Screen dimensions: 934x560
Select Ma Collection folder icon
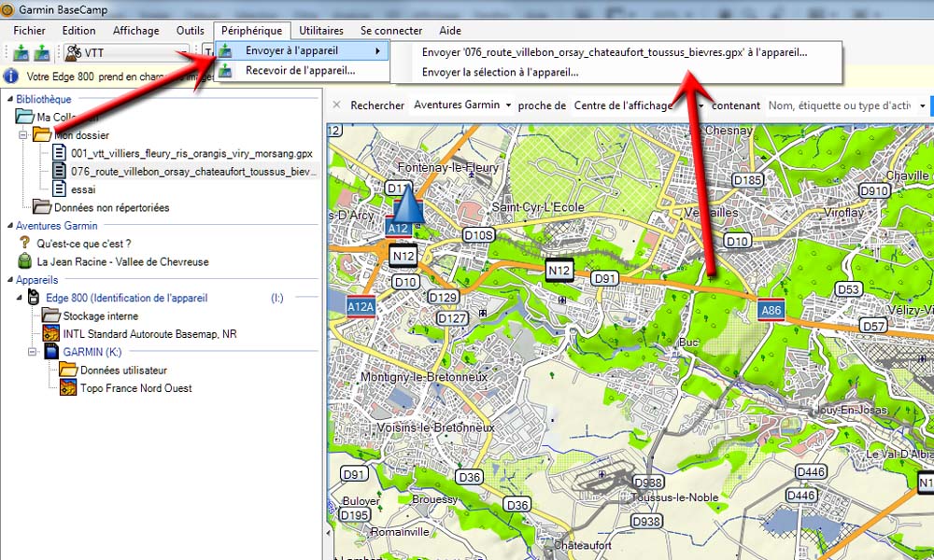click(x=24, y=117)
